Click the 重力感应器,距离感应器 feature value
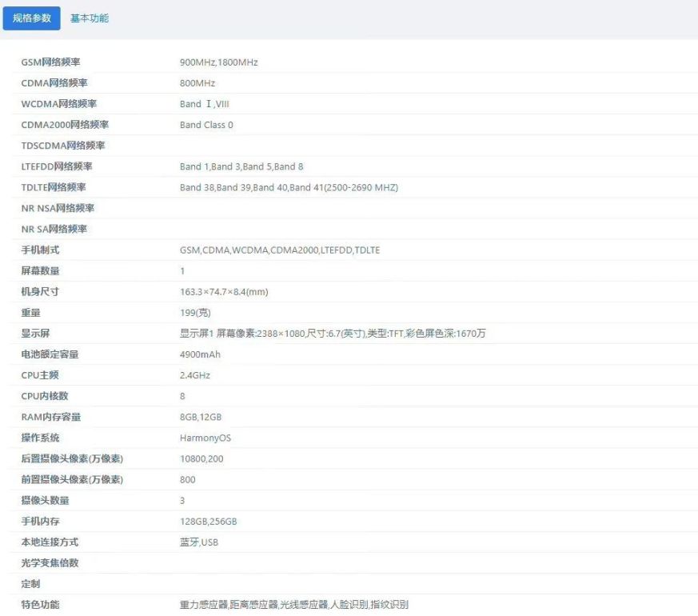This screenshot has width=698, height=616. (x=294, y=605)
